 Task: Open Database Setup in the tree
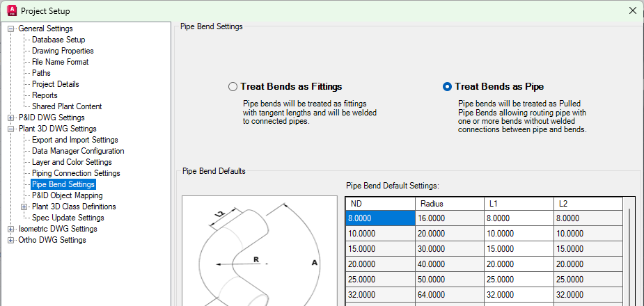click(x=58, y=40)
